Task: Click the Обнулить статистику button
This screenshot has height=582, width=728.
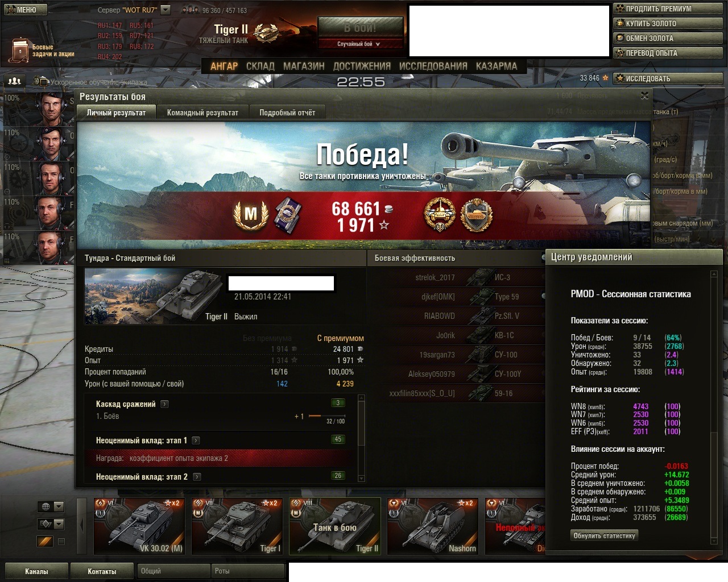Action: click(x=604, y=535)
